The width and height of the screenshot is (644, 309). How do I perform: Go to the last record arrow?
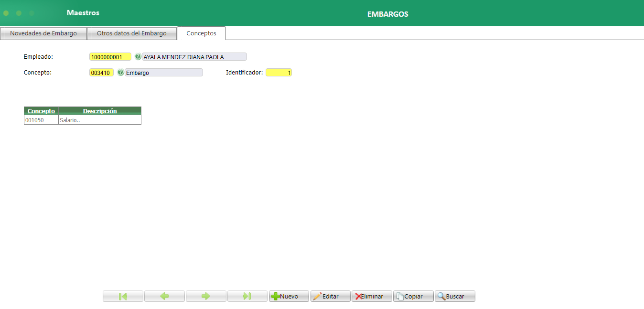pyautogui.click(x=247, y=296)
